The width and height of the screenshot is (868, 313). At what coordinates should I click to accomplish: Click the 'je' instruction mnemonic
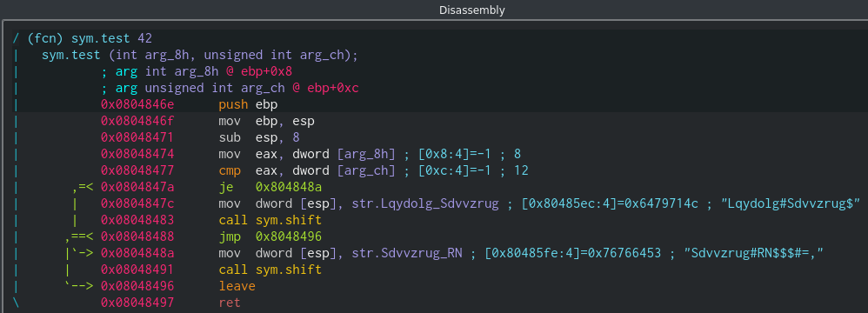click(x=226, y=187)
